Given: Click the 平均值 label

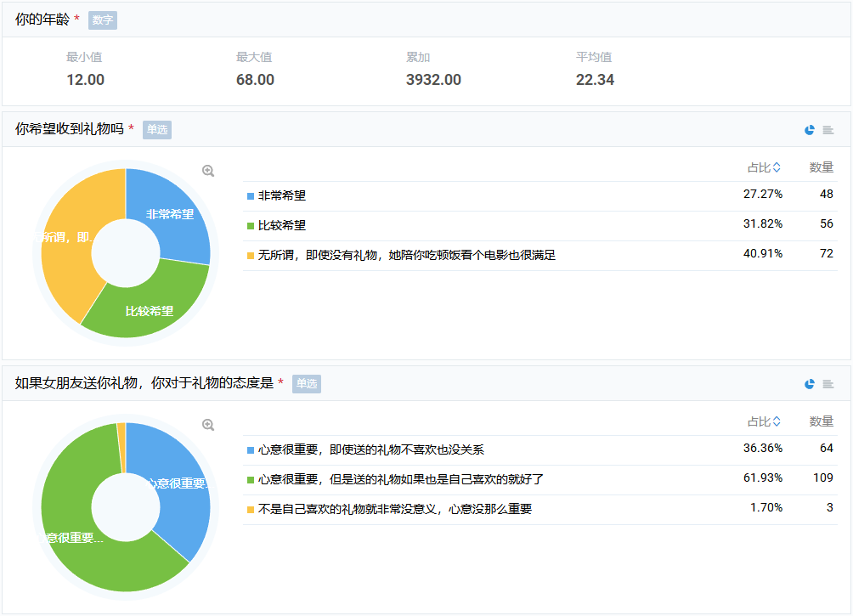Looking at the screenshot, I should click(594, 57).
